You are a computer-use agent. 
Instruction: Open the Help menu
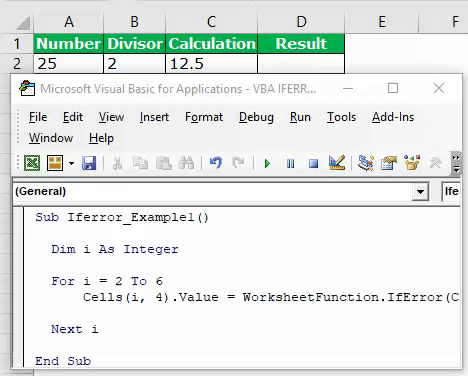[101, 138]
